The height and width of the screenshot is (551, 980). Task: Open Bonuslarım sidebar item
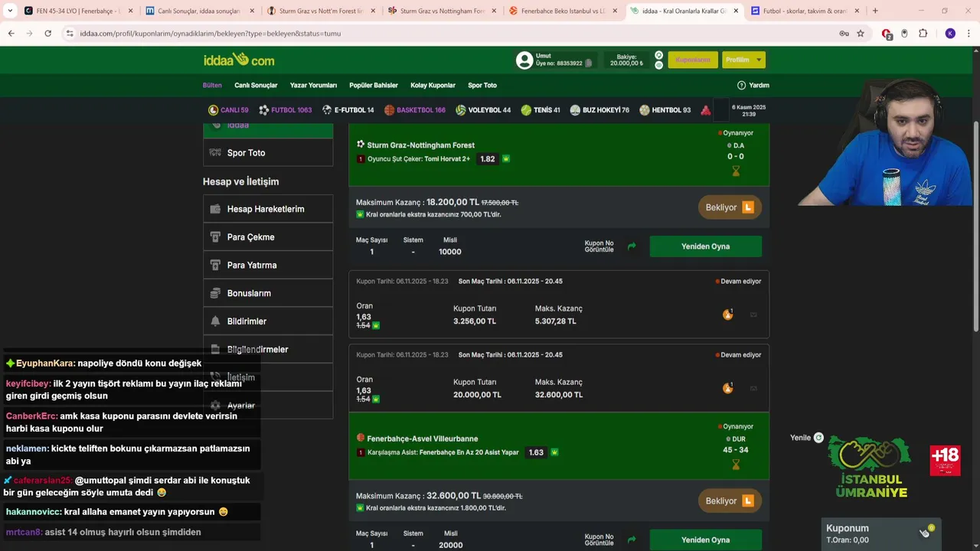click(268, 293)
